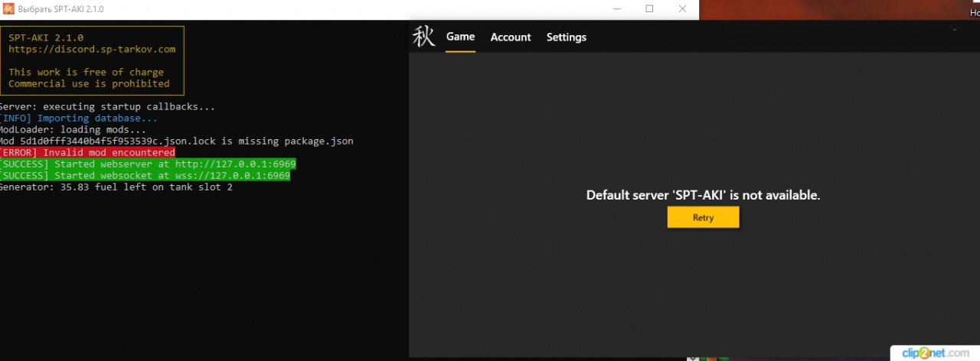980x361 pixels.
Task: Close the SPT-AKI server console window
Action: (x=682, y=9)
